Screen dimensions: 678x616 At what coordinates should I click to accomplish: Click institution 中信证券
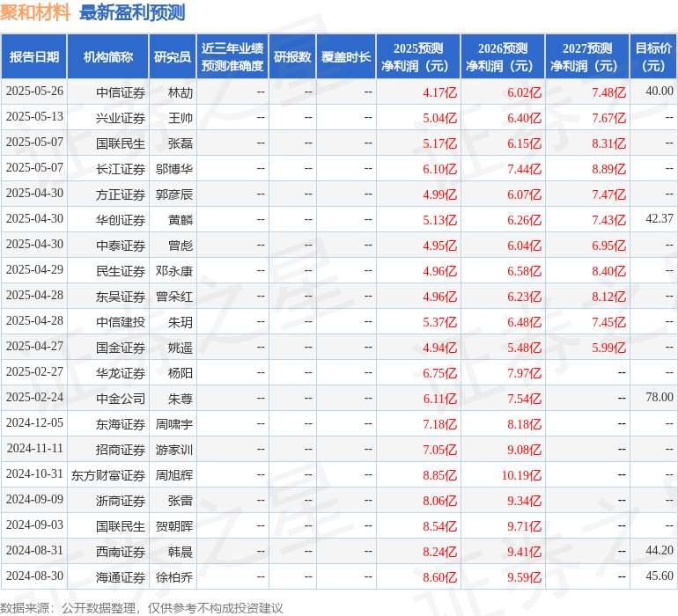tap(121, 92)
